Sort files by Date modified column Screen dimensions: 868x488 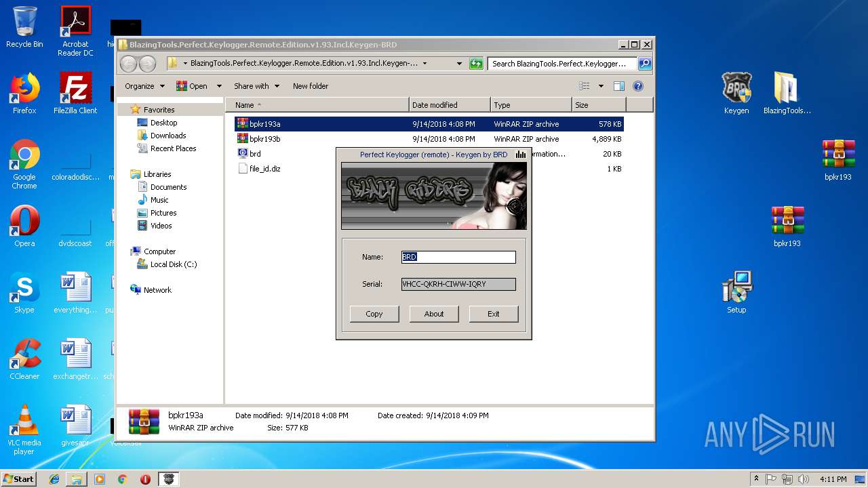450,105
